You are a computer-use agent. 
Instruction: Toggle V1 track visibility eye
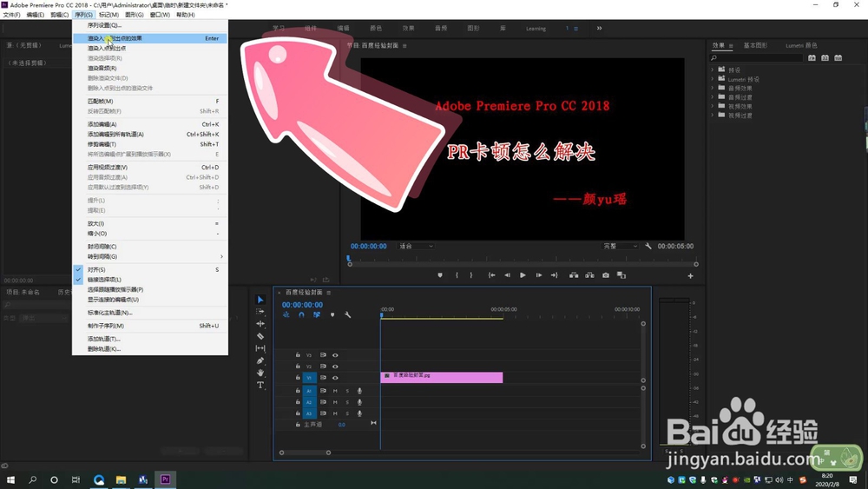(x=335, y=378)
